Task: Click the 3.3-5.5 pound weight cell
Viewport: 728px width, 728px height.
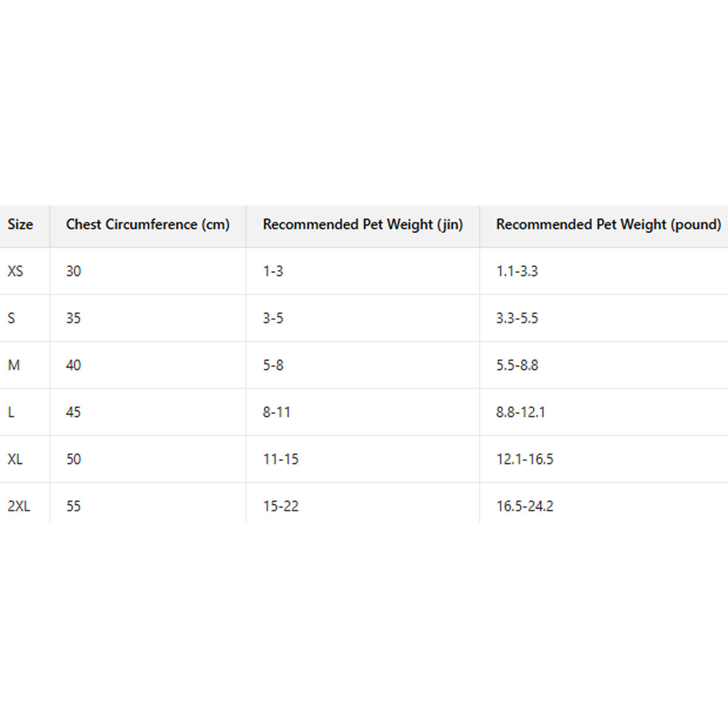Action: 517,318
